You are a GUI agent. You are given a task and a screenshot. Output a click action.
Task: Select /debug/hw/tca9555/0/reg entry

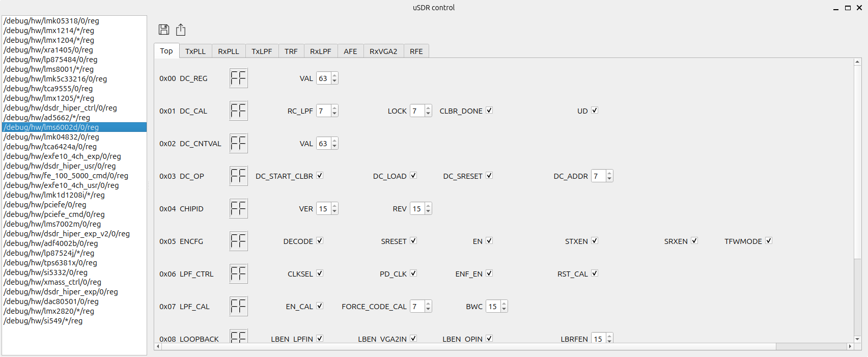coord(74,89)
